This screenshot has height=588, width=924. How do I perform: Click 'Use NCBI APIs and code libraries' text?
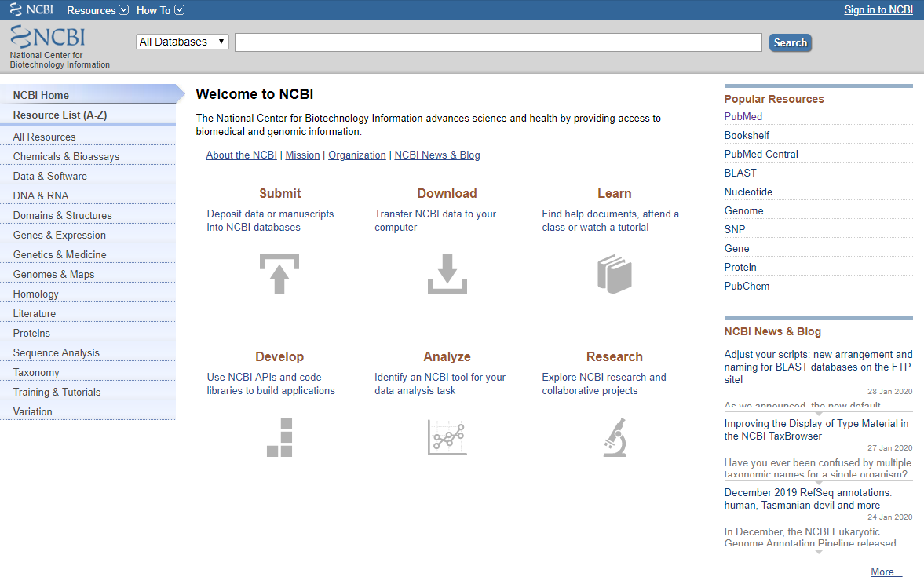(271, 384)
